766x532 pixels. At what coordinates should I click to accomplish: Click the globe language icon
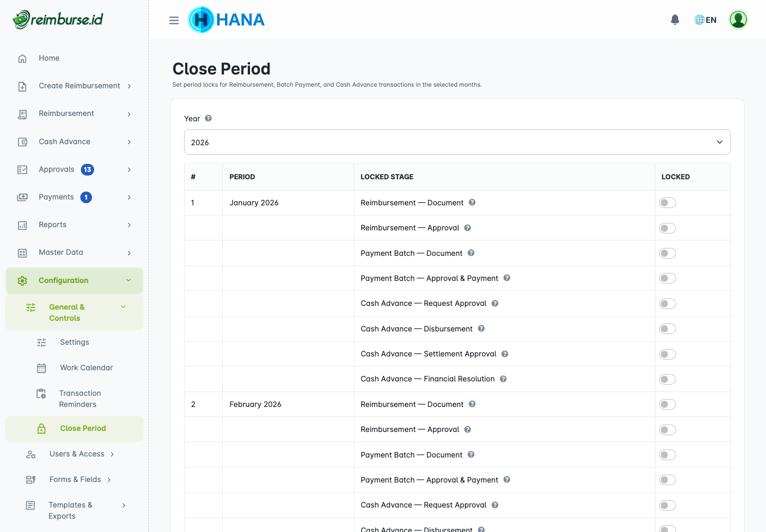coord(700,20)
